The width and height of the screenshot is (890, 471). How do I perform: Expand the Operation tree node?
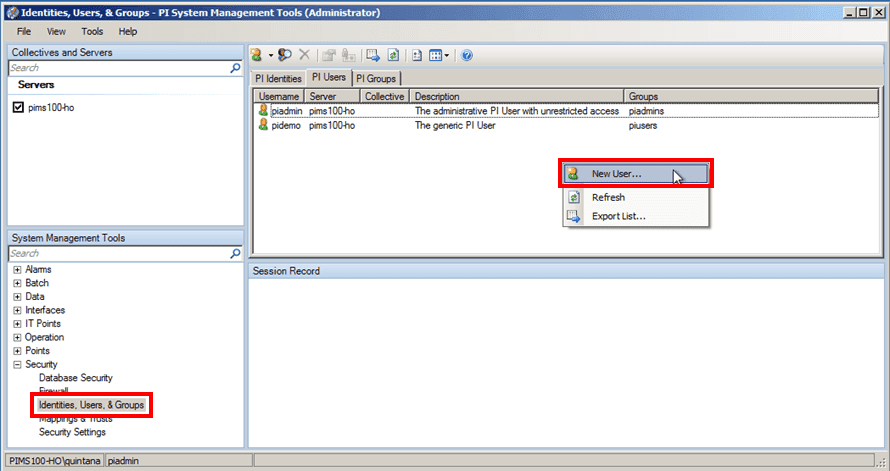17,338
